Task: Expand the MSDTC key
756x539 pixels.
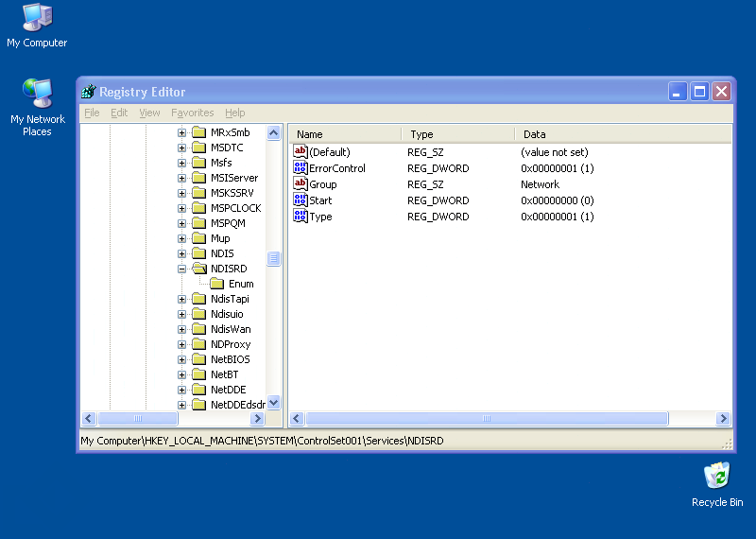Action: click(181, 148)
